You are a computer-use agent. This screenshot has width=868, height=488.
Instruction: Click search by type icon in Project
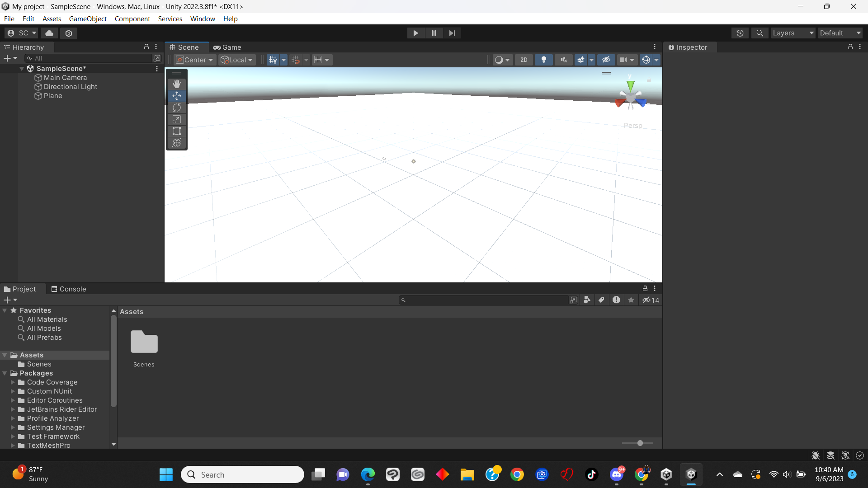pos(587,300)
